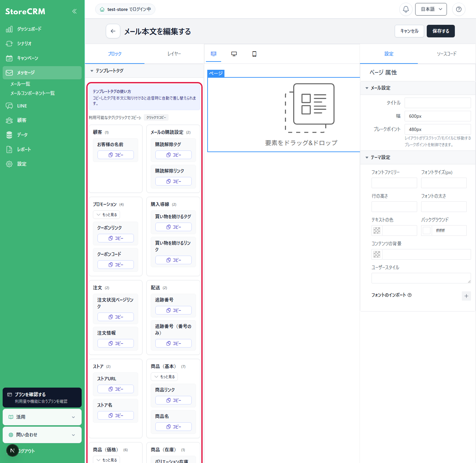Open メッセージ section in sidebar
This screenshot has height=463, width=476.
(x=42, y=73)
